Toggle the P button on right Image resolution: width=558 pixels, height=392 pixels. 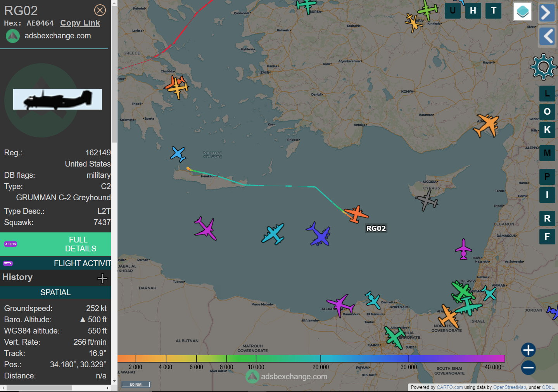click(547, 177)
